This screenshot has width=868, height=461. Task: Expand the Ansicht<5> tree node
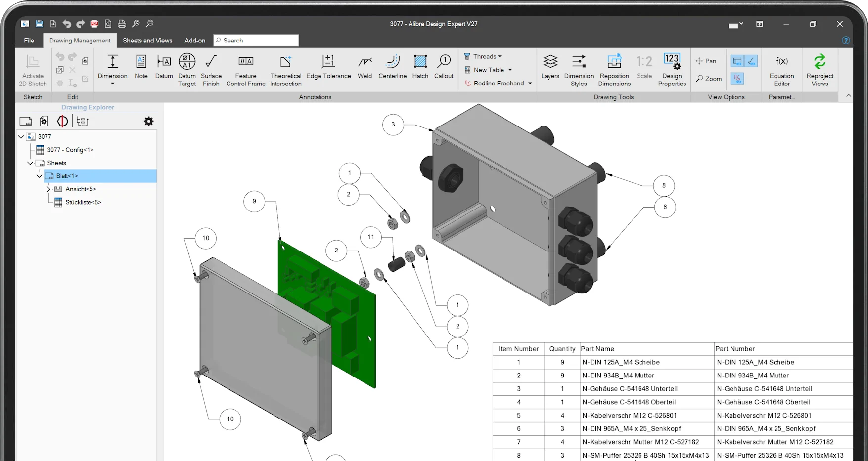pos(48,189)
